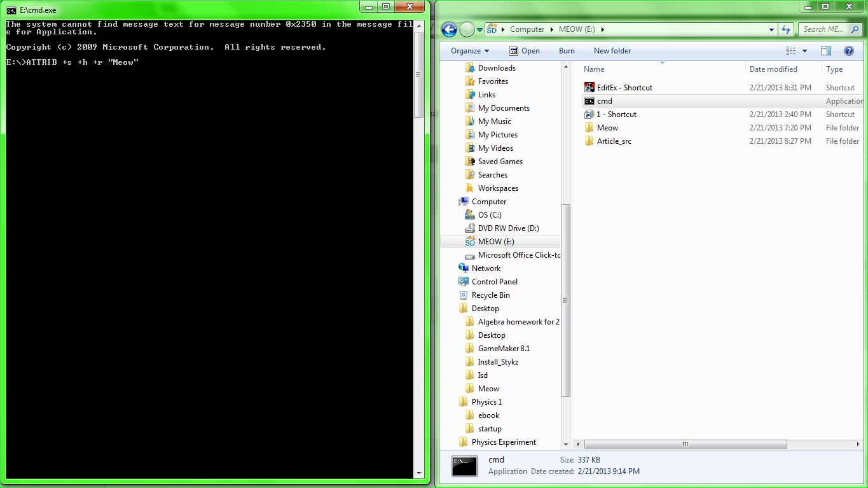The image size is (868, 488).
Task: Click the file list horizontal scrollbar
Action: tap(685, 444)
